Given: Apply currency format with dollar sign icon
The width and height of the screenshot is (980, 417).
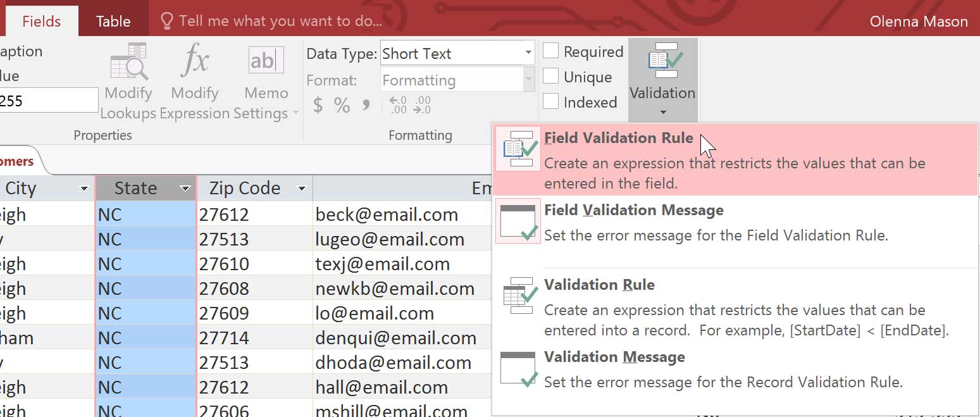Looking at the screenshot, I should tap(317, 106).
